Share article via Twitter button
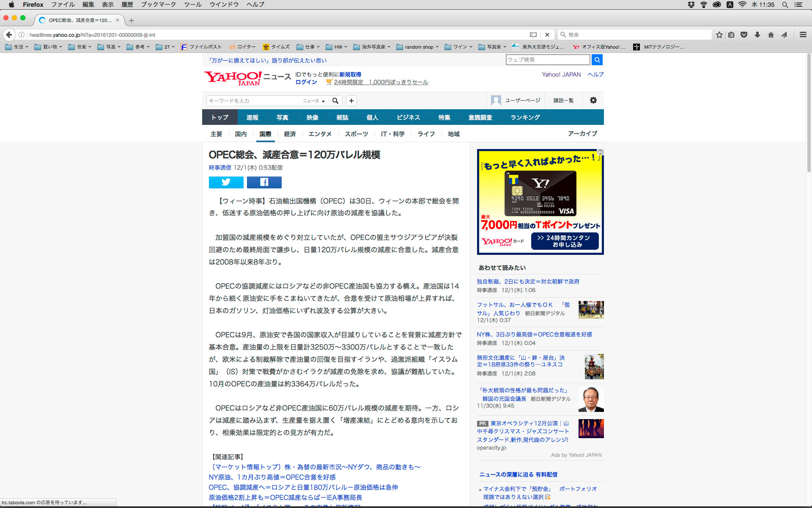 point(226,182)
